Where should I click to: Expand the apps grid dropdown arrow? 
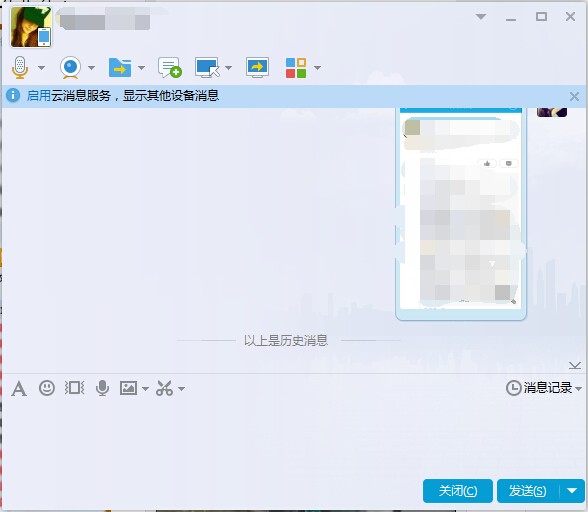point(317,68)
